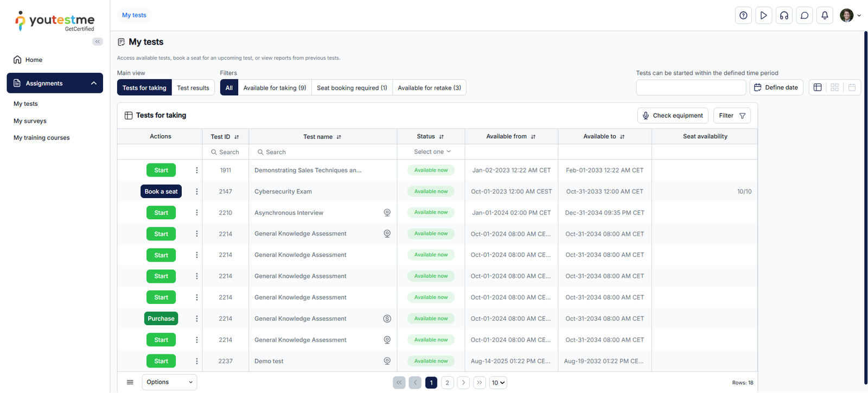The image size is (868, 393).
Task: Collapse the sidebar with double-chevron icon
Action: (x=98, y=42)
